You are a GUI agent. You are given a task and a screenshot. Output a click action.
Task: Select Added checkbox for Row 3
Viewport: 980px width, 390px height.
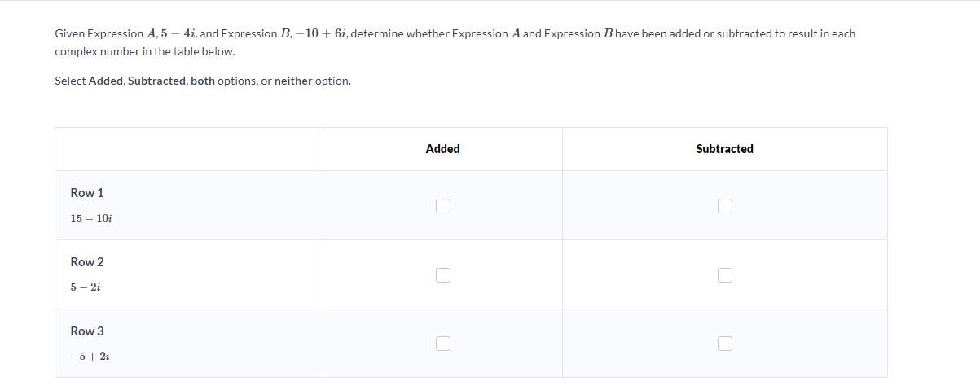pyautogui.click(x=442, y=344)
